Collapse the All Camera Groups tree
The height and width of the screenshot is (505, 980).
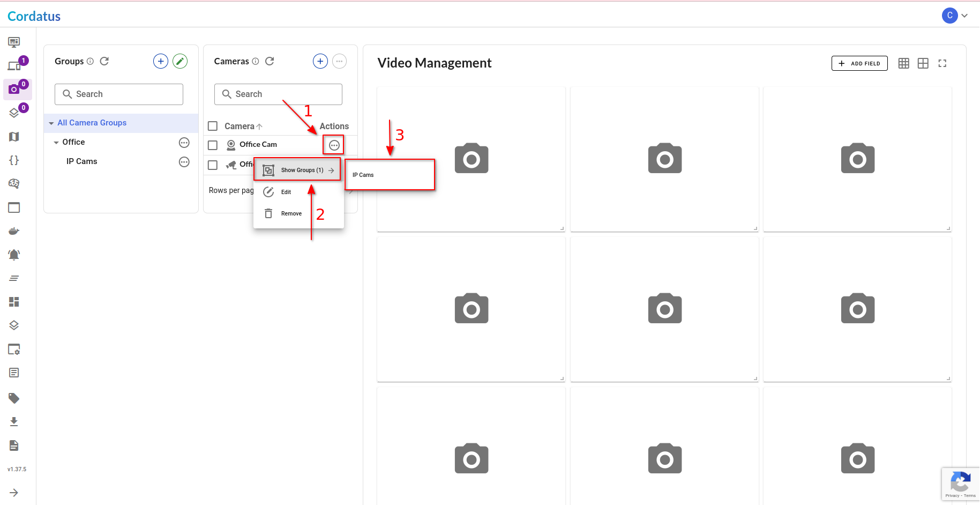(x=51, y=123)
